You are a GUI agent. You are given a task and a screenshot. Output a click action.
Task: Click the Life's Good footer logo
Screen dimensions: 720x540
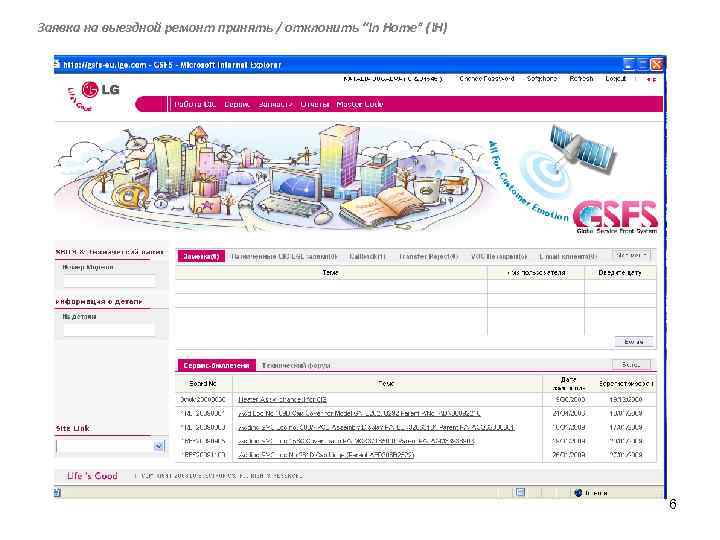pyautogui.click(x=92, y=476)
